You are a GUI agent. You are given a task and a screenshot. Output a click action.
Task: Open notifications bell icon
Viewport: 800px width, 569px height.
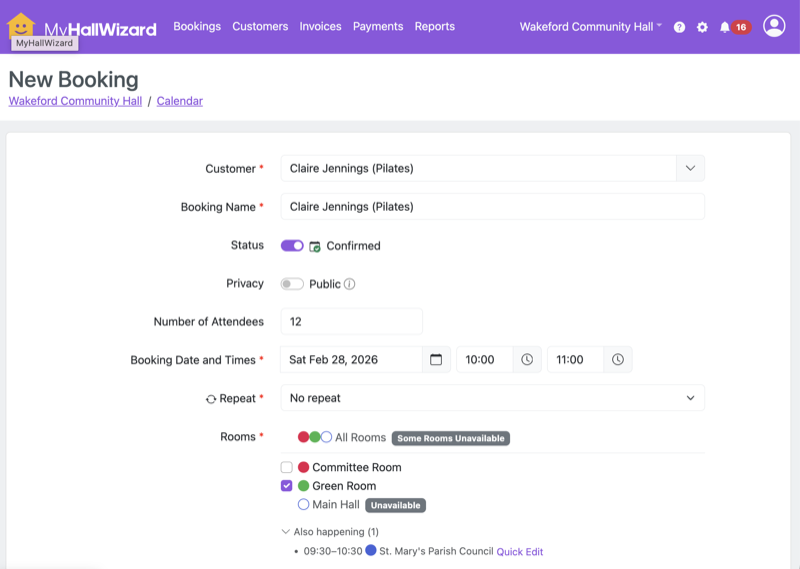tap(724, 27)
